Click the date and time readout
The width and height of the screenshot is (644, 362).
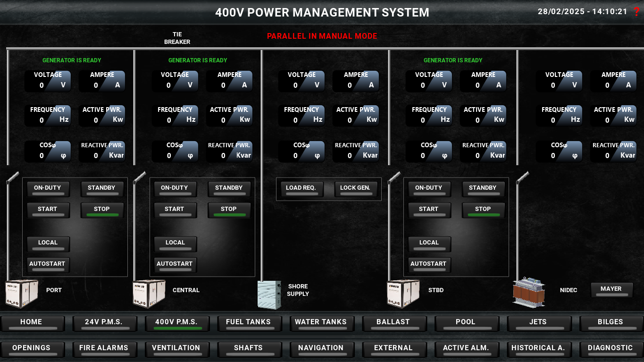click(583, 12)
